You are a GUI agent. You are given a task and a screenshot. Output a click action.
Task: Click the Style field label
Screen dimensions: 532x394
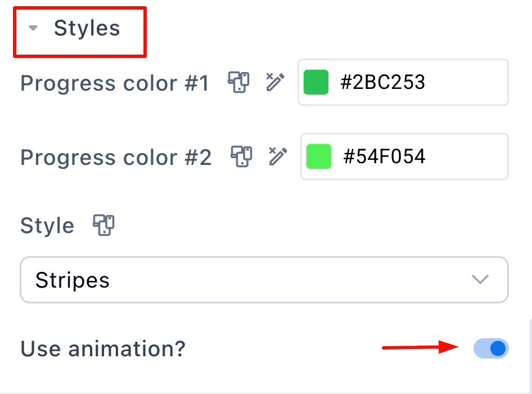47,226
